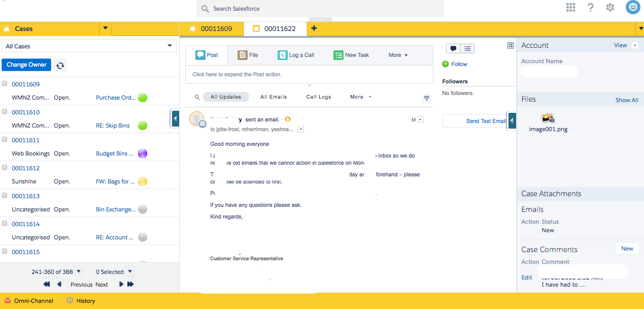Switch to the feed list view icon
The height and width of the screenshot is (309, 644).
pyautogui.click(x=467, y=49)
